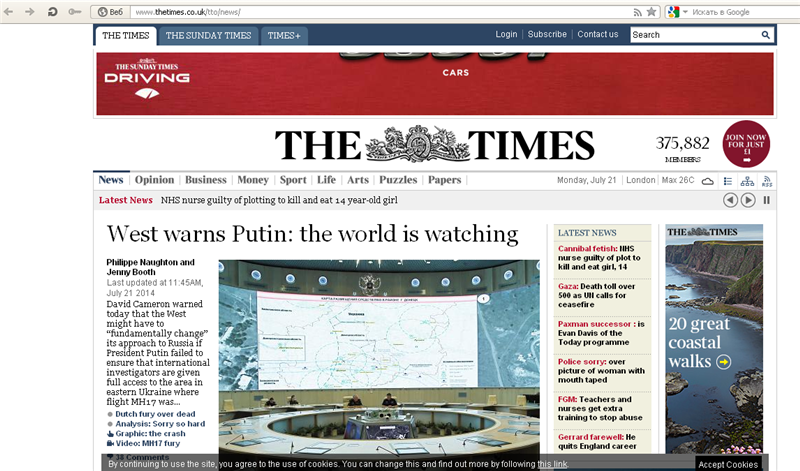
Task: Open FGM teachers and nurses news item
Action: pos(600,408)
